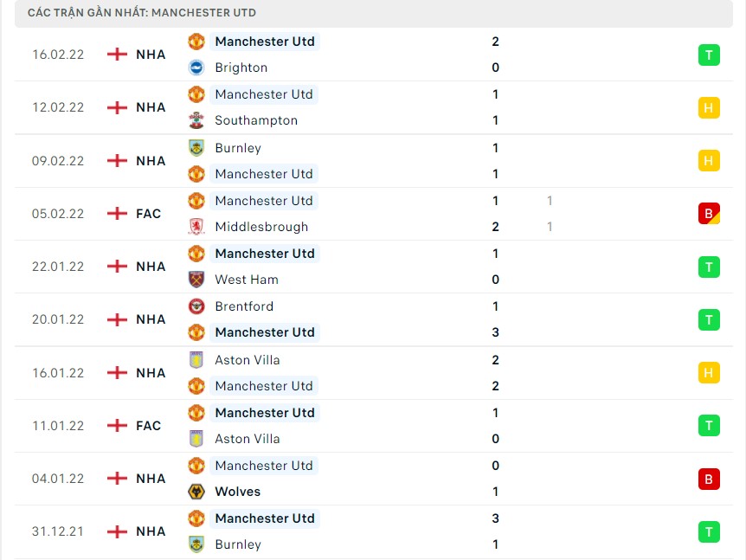Click the red B badge for Middlesbrough loss
Image resolution: width=746 pixels, height=560 pixels.
pyautogui.click(x=709, y=213)
